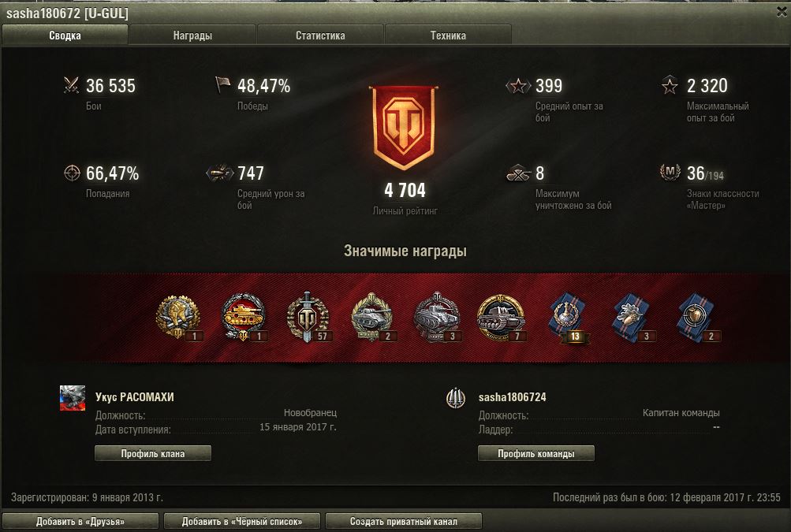Click the crosshair hit ratio icon
Image resolution: width=791 pixels, height=532 pixels.
(x=72, y=173)
